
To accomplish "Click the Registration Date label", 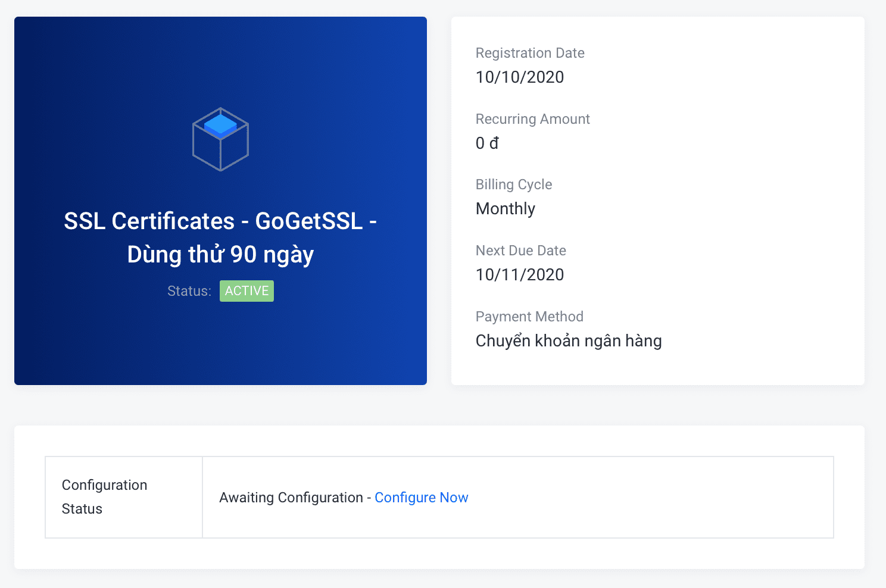I will [529, 53].
